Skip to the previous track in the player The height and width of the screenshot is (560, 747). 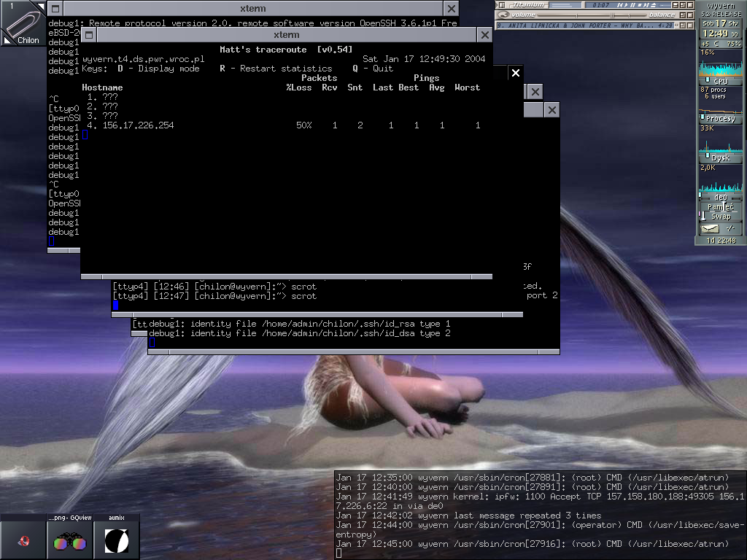point(619,5)
